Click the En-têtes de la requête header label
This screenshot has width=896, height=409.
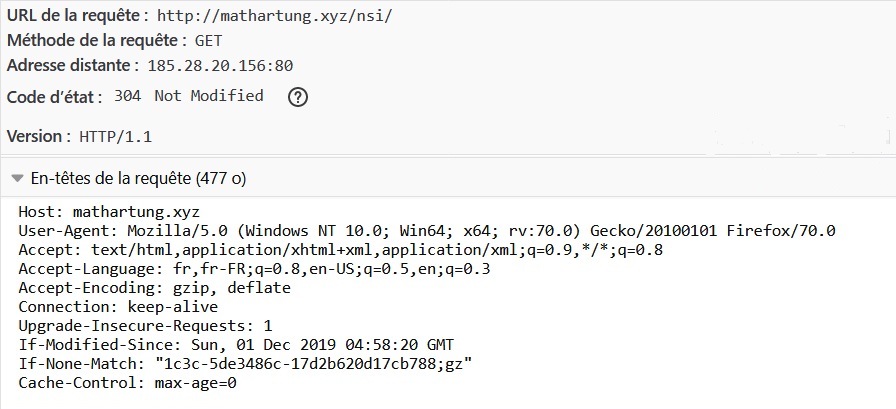tap(138, 179)
